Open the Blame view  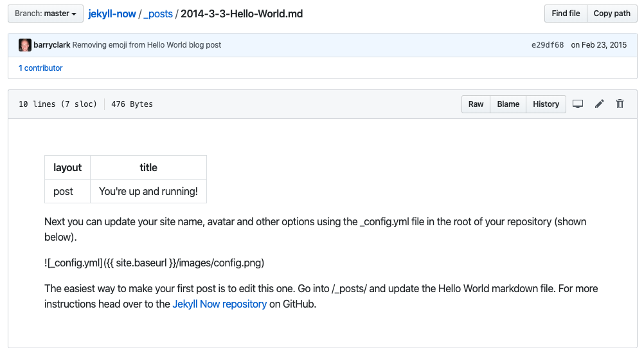click(x=508, y=104)
